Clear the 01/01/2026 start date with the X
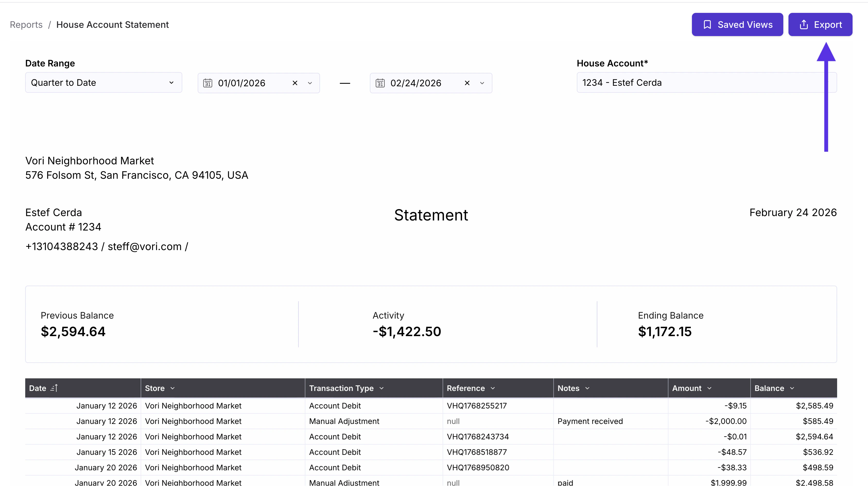Viewport: 868px width, 494px height. (x=295, y=83)
